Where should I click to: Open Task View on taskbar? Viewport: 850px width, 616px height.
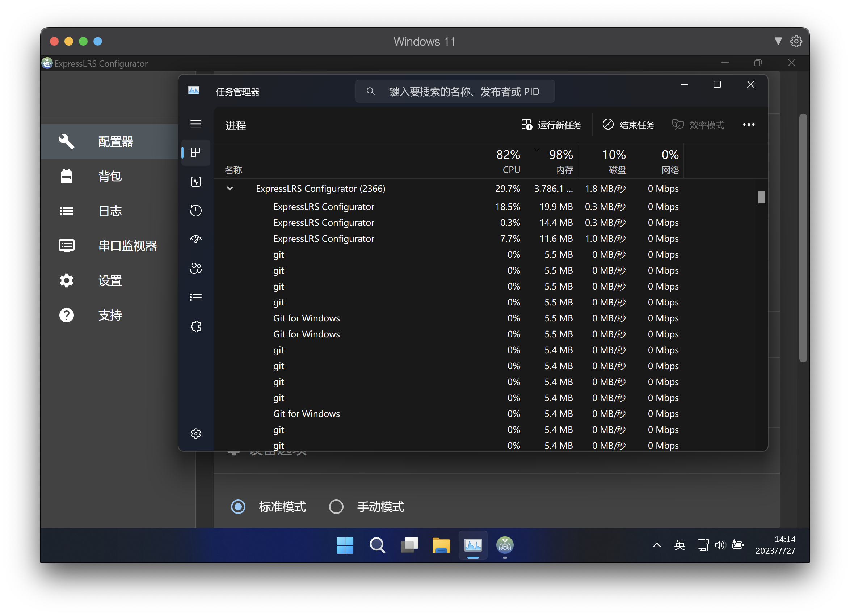coord(409,545)
